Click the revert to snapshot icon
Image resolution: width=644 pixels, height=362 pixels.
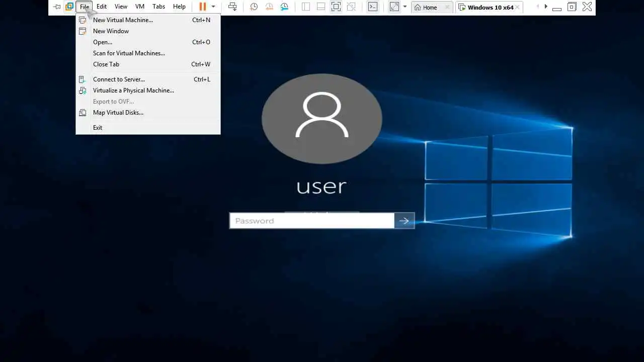[269, 7]
